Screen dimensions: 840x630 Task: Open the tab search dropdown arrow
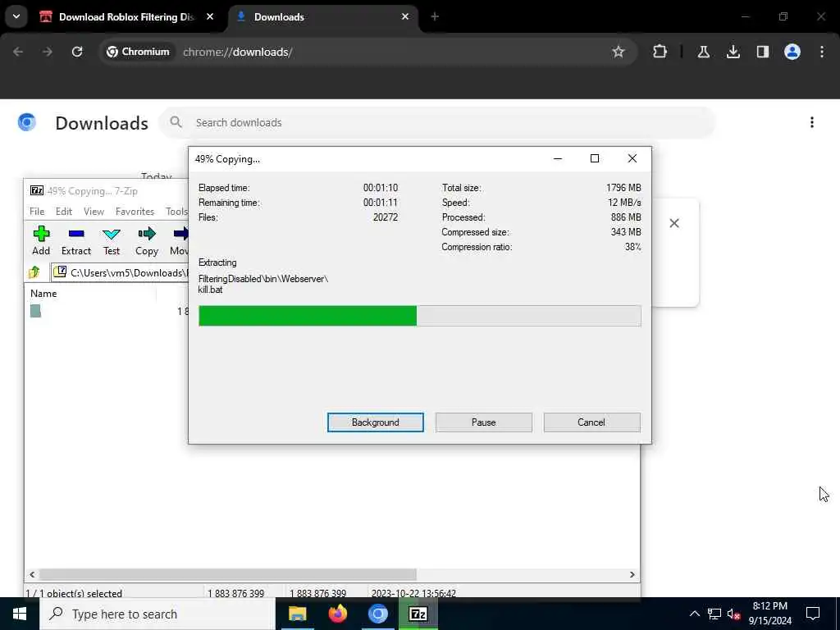[x=16, y=16]
